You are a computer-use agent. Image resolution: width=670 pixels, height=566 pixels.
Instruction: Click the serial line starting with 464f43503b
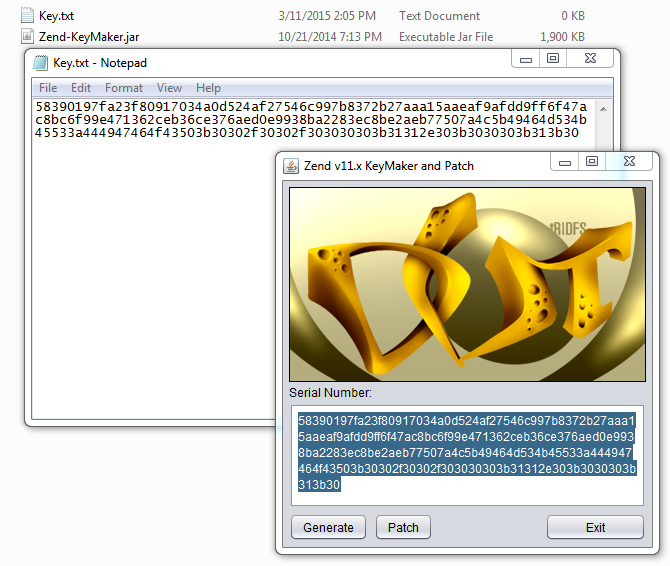point(467,469)
